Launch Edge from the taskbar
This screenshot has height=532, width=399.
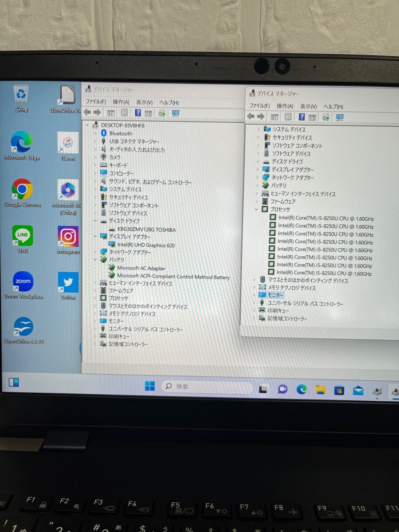301,390
